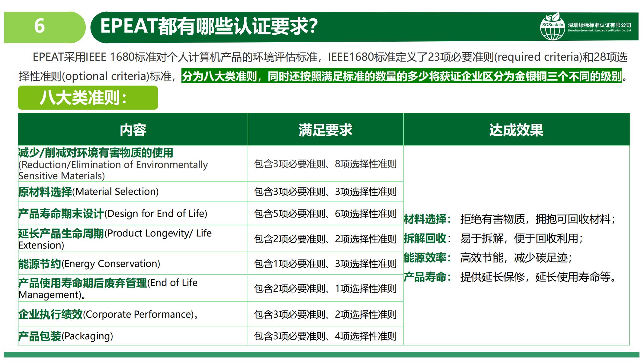The image size is (644, 362).
Task: Click the '产品寿命:' effect label
Action: pyautogui.click(x=428, y=277)
